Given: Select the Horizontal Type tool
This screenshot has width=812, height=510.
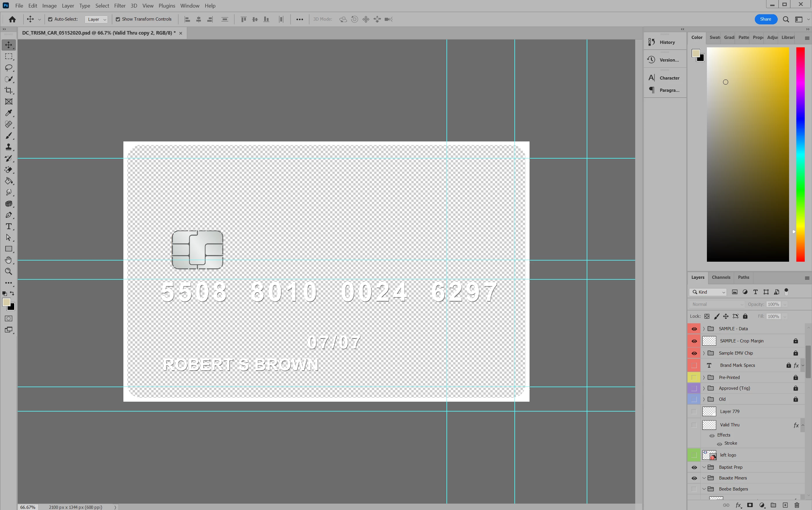Looking at the screenshot, I should coord(9,226).
